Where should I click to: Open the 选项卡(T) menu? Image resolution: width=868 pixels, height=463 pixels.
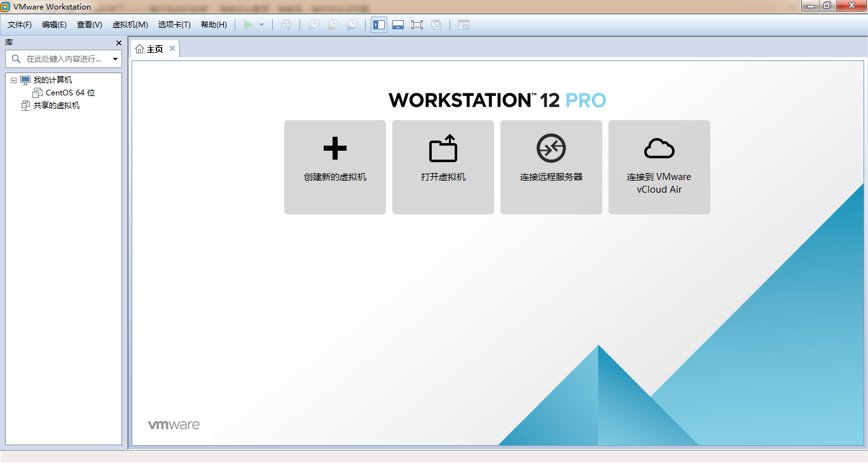(174, 25)
